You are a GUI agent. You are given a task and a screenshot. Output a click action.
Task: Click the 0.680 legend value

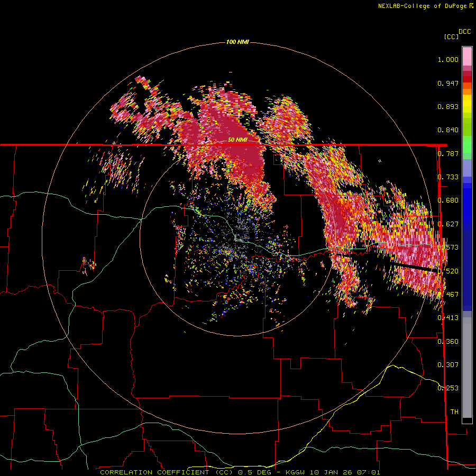click(448, 200)
